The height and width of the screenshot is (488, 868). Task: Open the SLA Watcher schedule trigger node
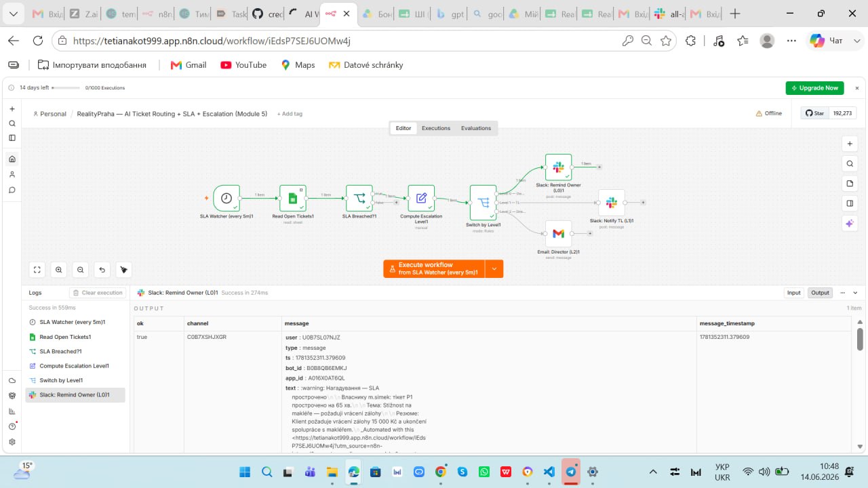pyautogui.click(x=226, y=198)
